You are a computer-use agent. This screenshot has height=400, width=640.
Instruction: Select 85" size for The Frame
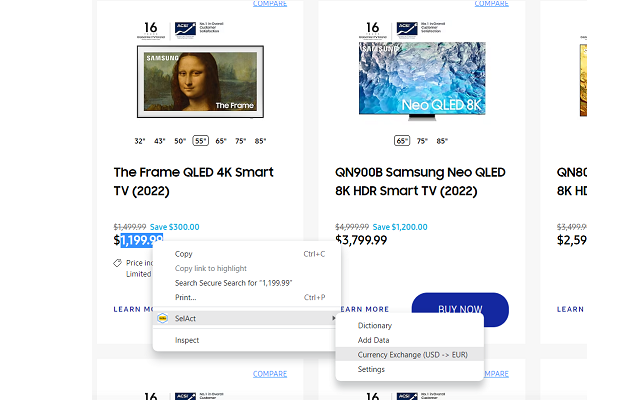tap(260, 141)
